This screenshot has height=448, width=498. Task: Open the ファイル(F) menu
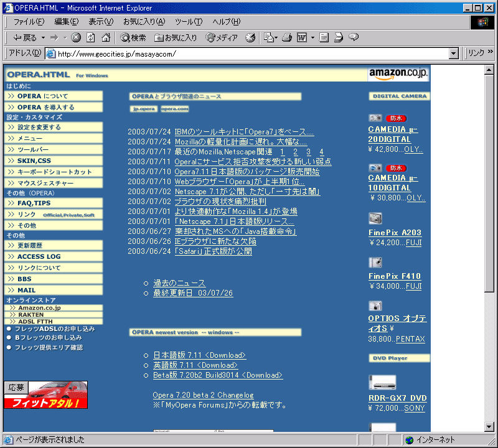[x=29, y=22]
